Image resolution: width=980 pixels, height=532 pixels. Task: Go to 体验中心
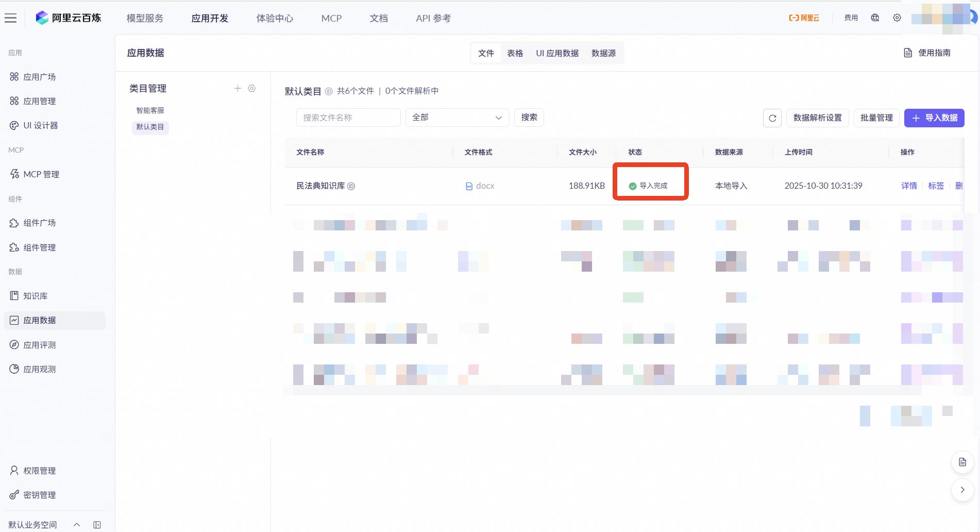[x=275, y=18]
